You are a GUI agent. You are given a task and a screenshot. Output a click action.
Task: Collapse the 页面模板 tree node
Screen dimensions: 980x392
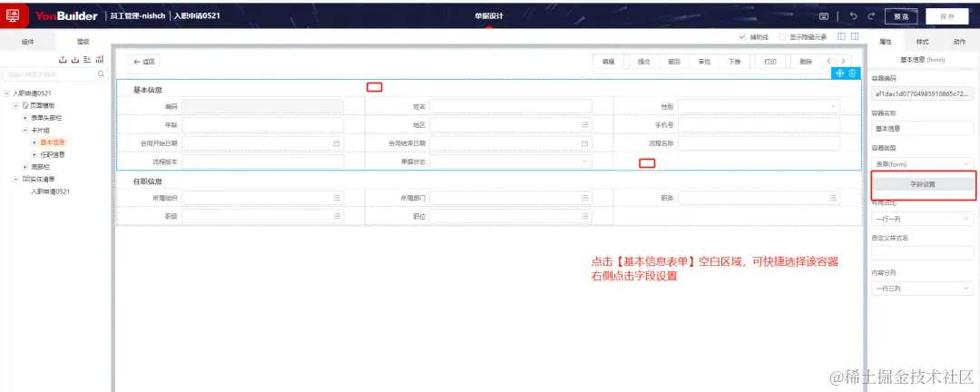pos(16,105)
